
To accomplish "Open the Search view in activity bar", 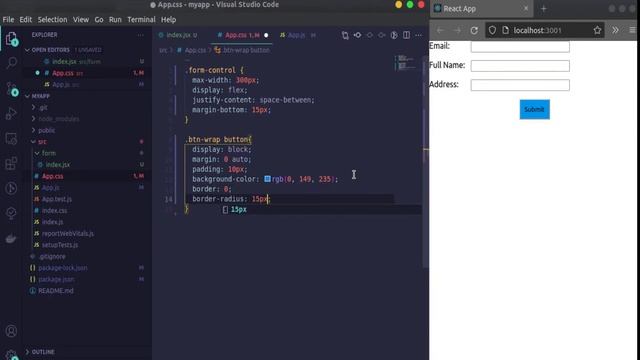I will [x=11, y=62].
